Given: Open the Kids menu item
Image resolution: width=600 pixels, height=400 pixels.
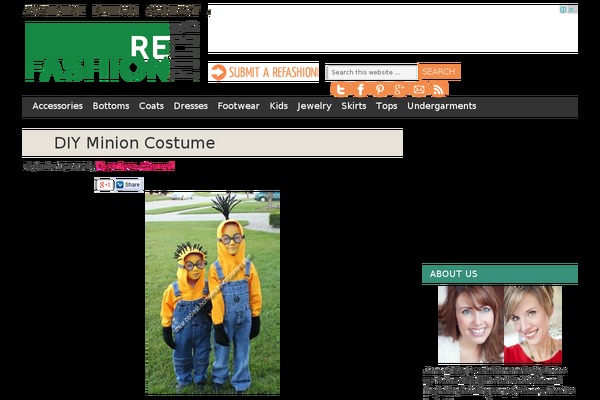Looking at the screenshot, I should (279, 106).
